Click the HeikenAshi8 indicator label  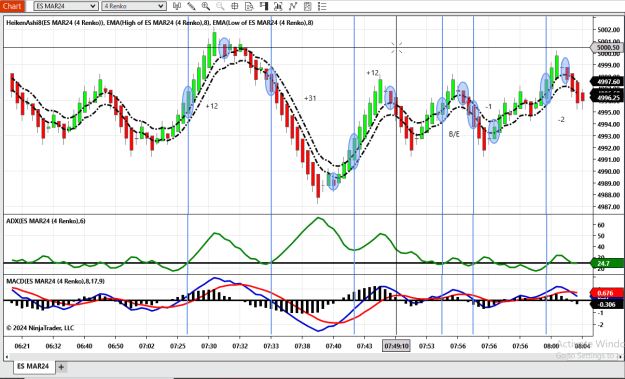coord(159,23)
